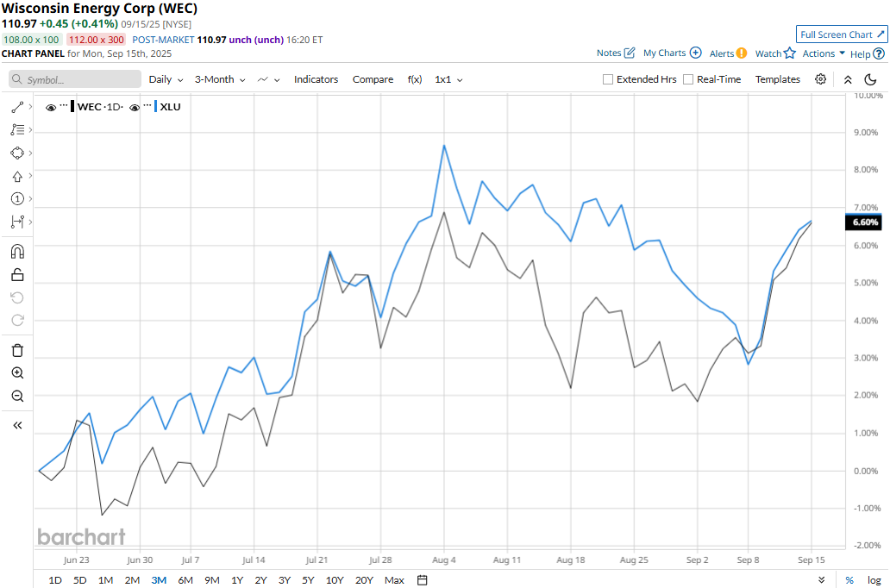Select the 1Y time range
The image size is (890, 588).
237,580
